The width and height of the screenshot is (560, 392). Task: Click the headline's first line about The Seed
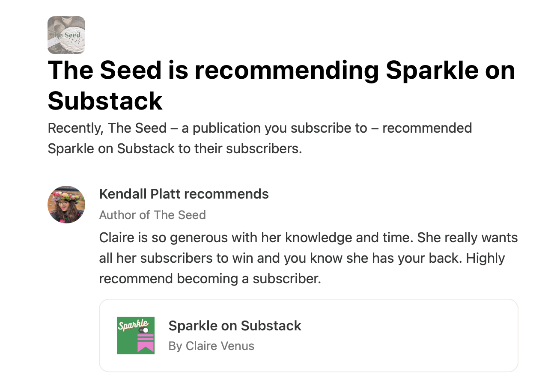(281, 70)
